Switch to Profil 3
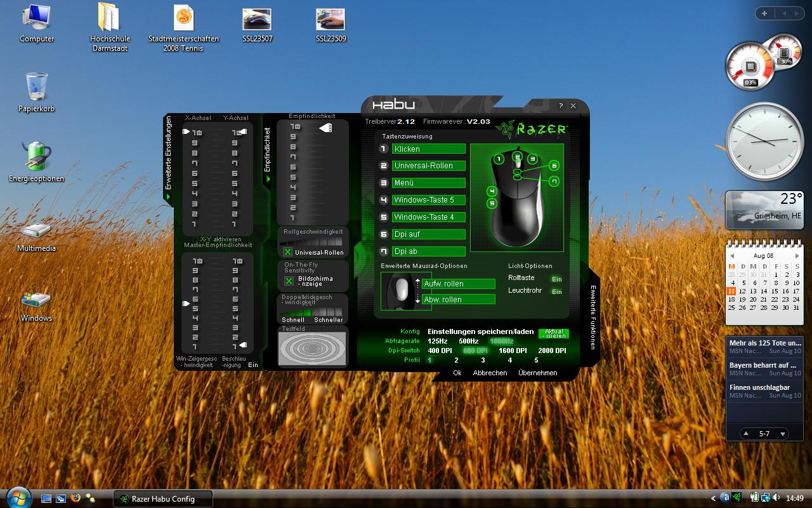 (483, 360)
